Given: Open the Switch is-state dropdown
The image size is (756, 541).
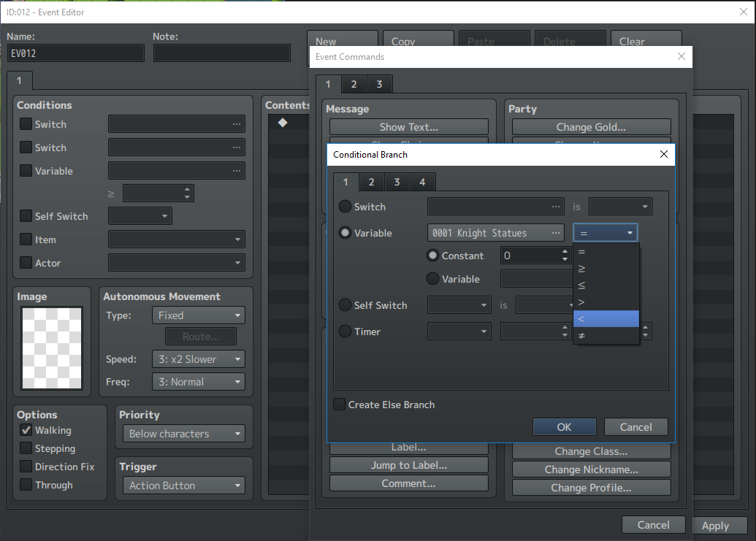Looking at the screenshot, I should [x=621, y=207].
